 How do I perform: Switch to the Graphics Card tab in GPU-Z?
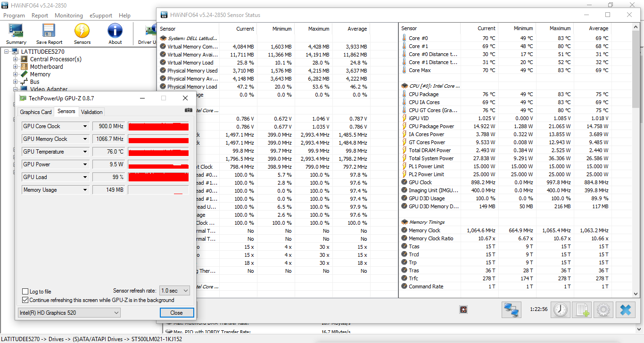(x=36, y=112)
